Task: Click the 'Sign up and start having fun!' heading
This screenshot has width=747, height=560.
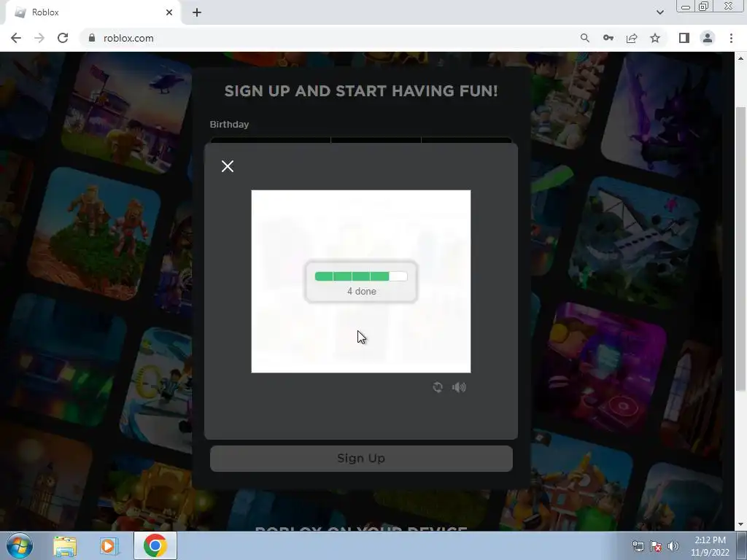Action: coord(361,91)
